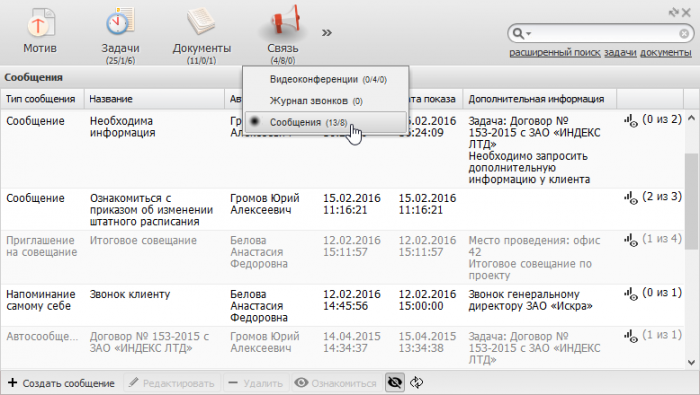This screenshot has height=395, width=700.
Task: Open the задачи search link
Action: pyautogui.click(x=620, y=53)
